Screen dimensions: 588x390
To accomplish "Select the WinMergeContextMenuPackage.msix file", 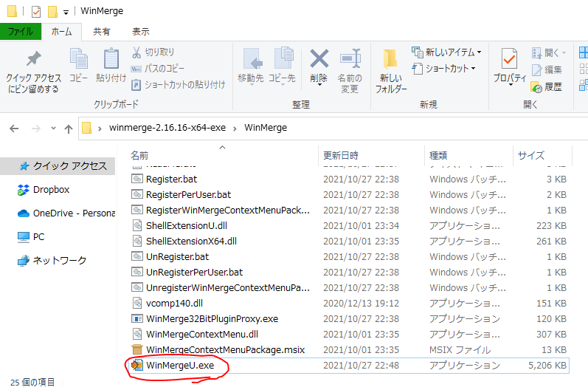I will pyautogui.click(x=225, y=350).
